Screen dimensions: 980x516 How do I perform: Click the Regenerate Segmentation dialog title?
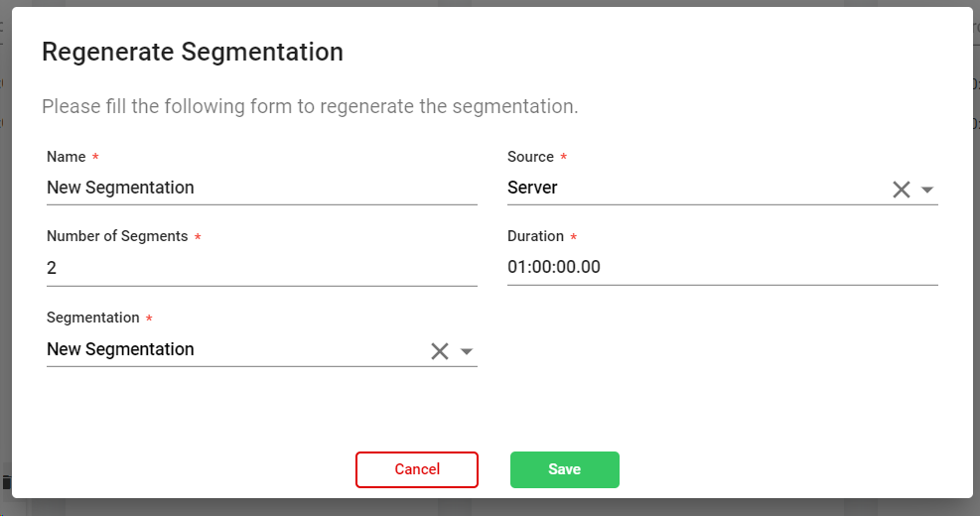pyautogui.click(x=193, y=53)
